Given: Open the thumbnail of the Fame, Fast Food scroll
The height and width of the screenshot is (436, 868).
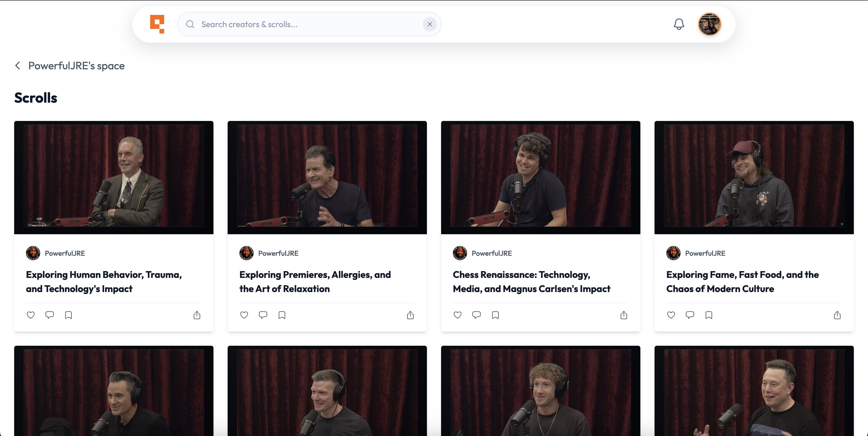Looking at the screenshot, I should pos(754,177).
